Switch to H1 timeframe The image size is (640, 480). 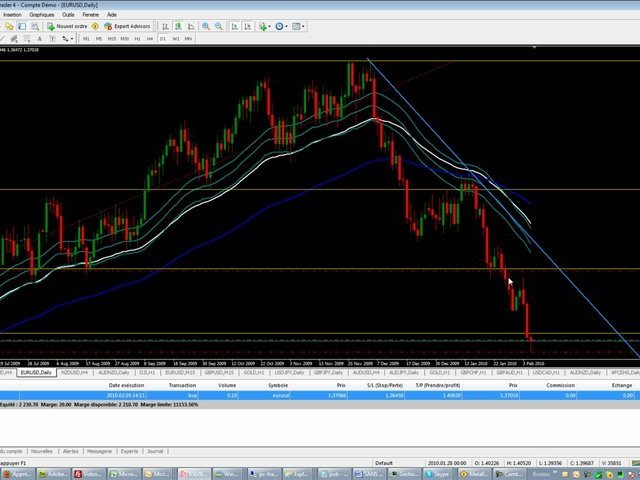[x=138, y=38]
